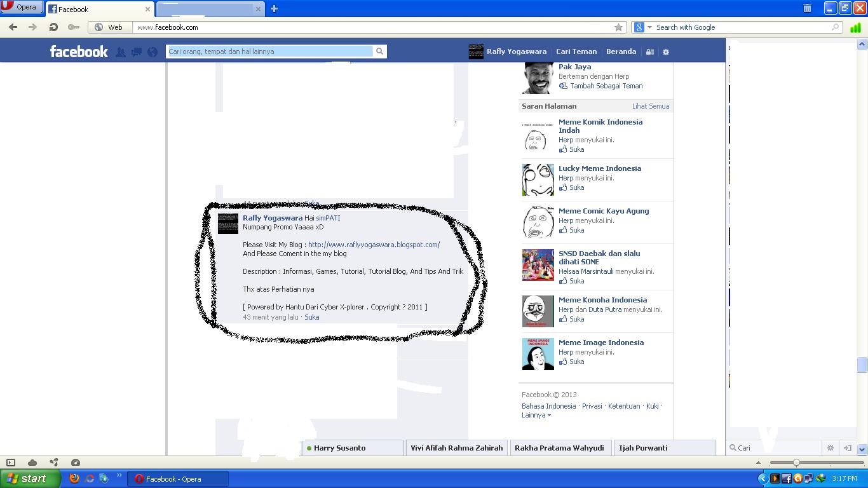Open Rafly Yogaswara profile in top bar
The width and height of the screenshot is (868, 488).
point(508,51)
